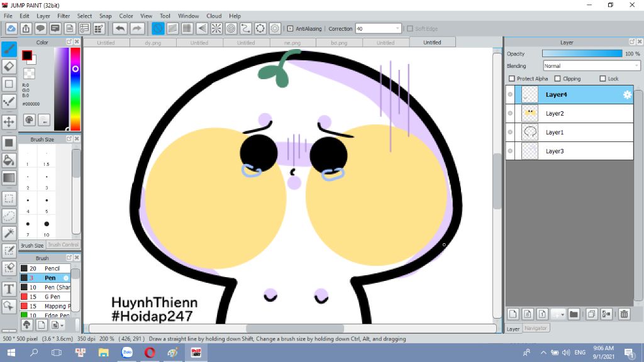Select the Bucket fill tool
The height and width of the screenshot is (362, 644).
9,160
